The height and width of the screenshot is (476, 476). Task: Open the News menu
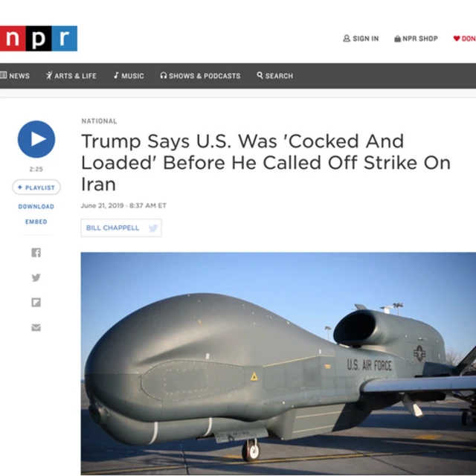pyautogui.click(x=15, y=76)
